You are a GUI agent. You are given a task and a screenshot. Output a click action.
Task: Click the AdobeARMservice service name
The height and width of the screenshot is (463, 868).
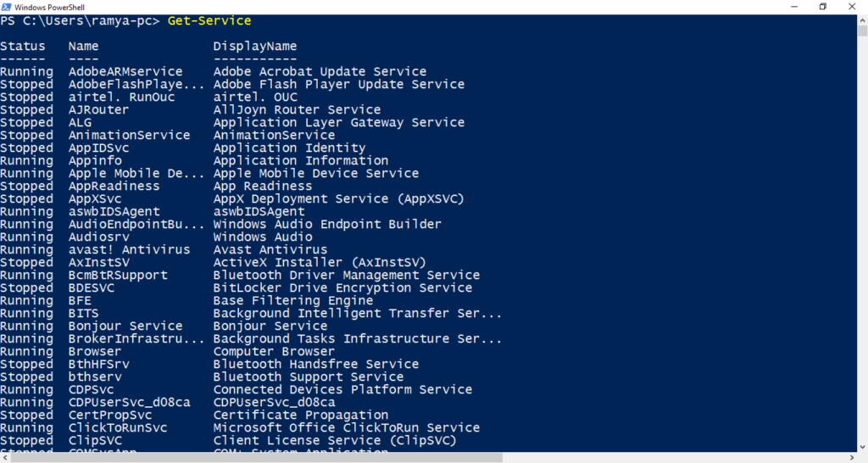tap(125, 71)
